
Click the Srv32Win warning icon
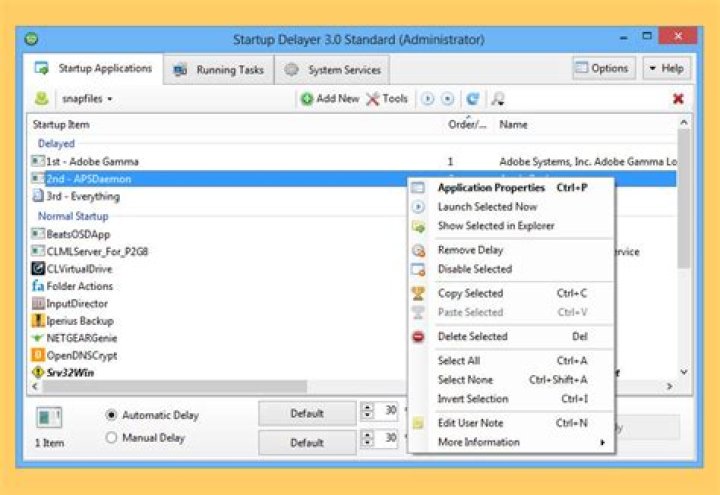pos(38,372)
